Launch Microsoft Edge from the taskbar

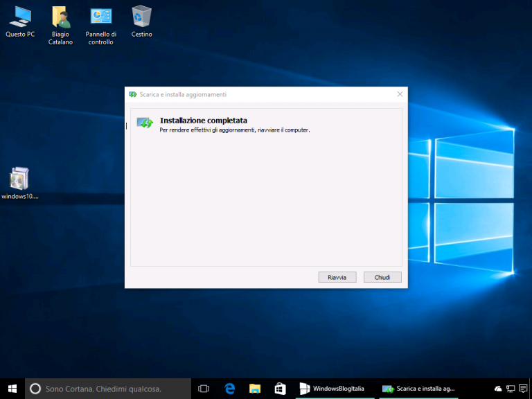(x=230, y=389)
